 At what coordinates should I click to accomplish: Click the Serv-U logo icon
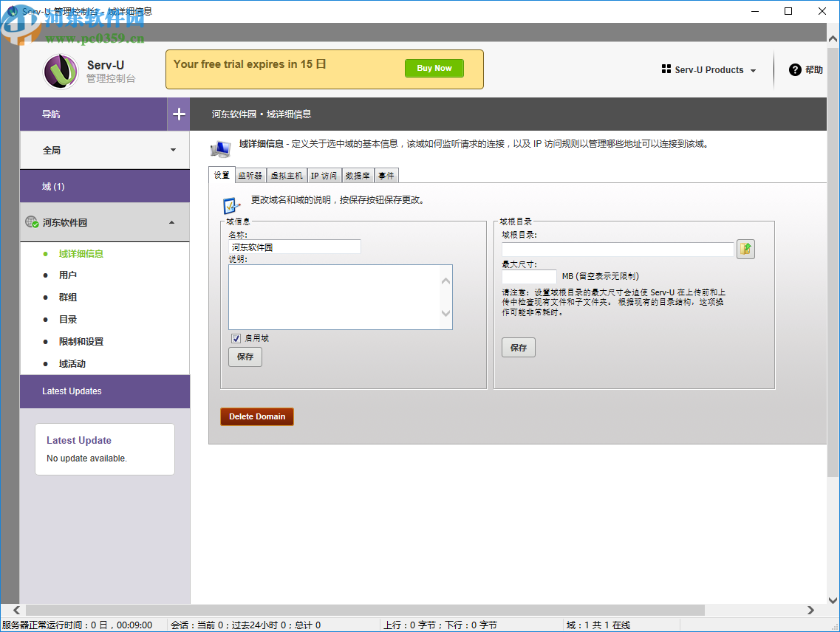pos(61,71)
